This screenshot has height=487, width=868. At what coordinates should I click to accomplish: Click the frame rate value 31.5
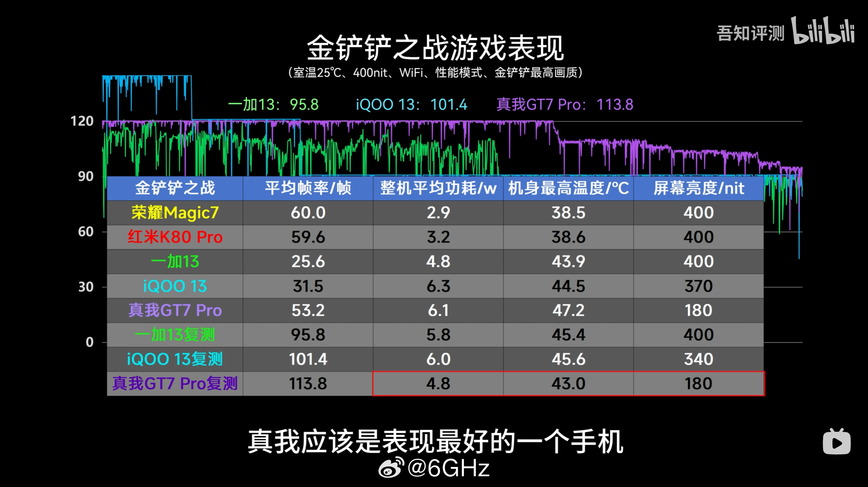[308, 286]
